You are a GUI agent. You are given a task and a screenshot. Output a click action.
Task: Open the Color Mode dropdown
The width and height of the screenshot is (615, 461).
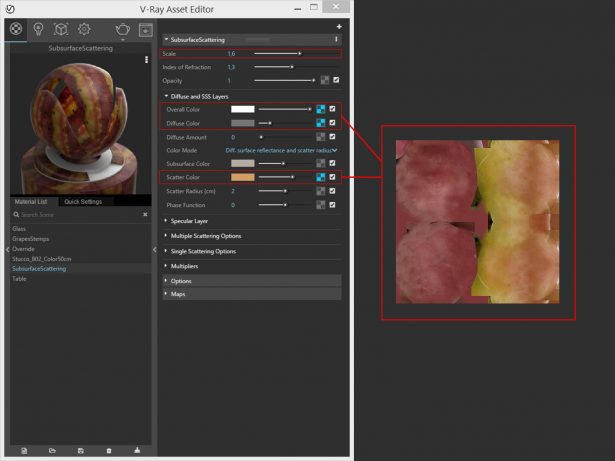pyautogui.click(x=281, y=150)
